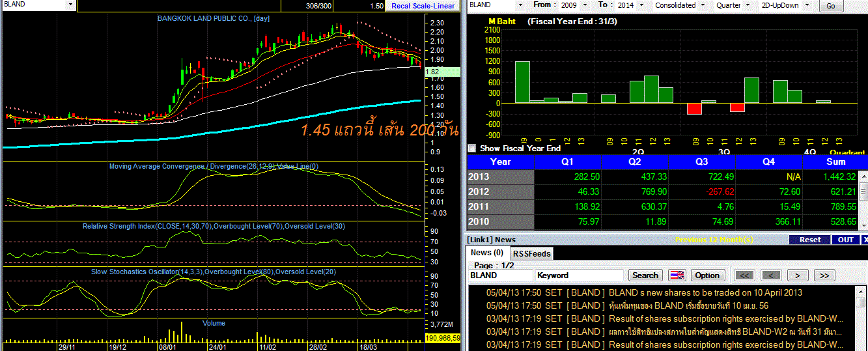Screen dimensions: 868x351
Task: Open news 'BLAND s new shares to be traded'
Action: coord(705,292)
